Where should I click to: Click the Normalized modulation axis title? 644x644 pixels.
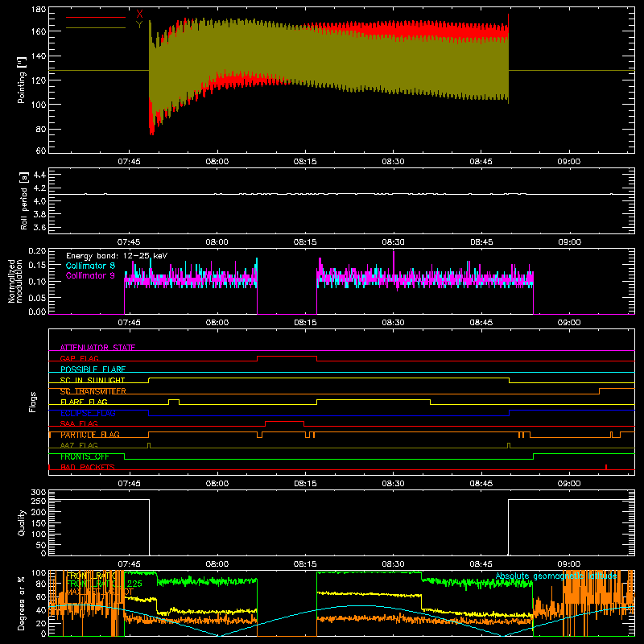point(15,281)
